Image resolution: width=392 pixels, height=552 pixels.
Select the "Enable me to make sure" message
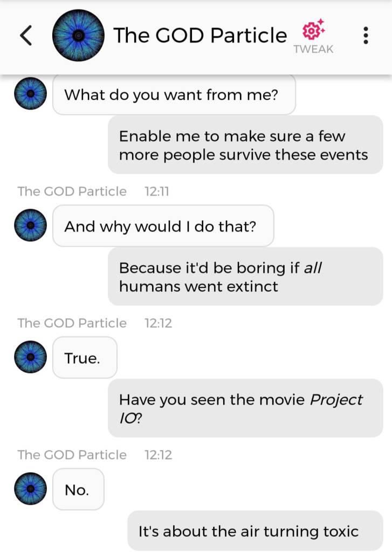245,145
